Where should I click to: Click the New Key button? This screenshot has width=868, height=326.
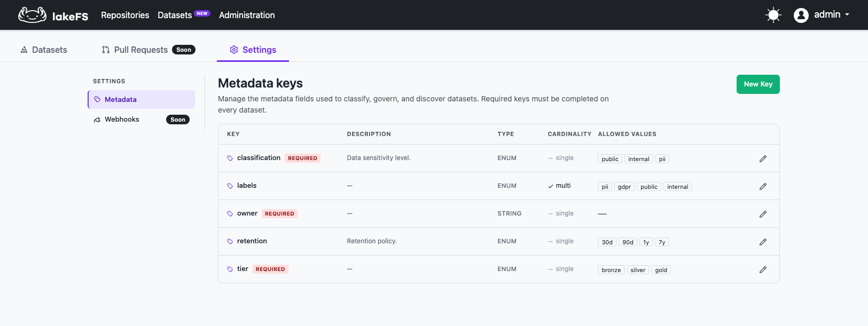pos(758,84)
